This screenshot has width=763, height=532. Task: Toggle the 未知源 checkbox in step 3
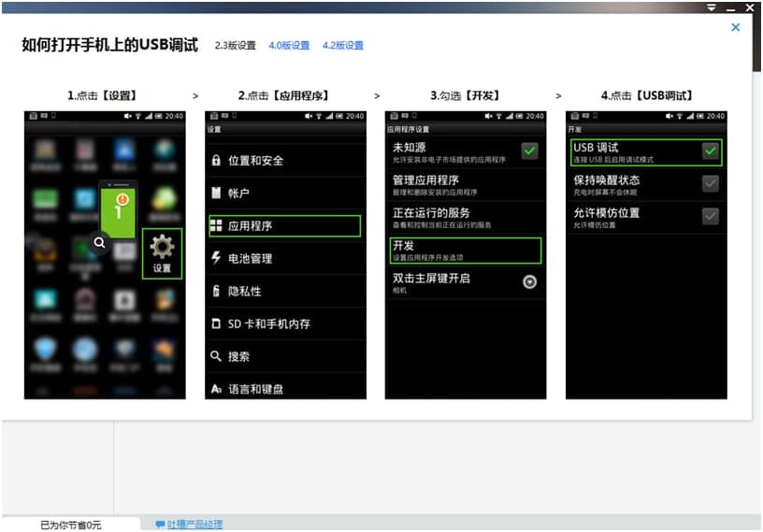click(529, 151)
